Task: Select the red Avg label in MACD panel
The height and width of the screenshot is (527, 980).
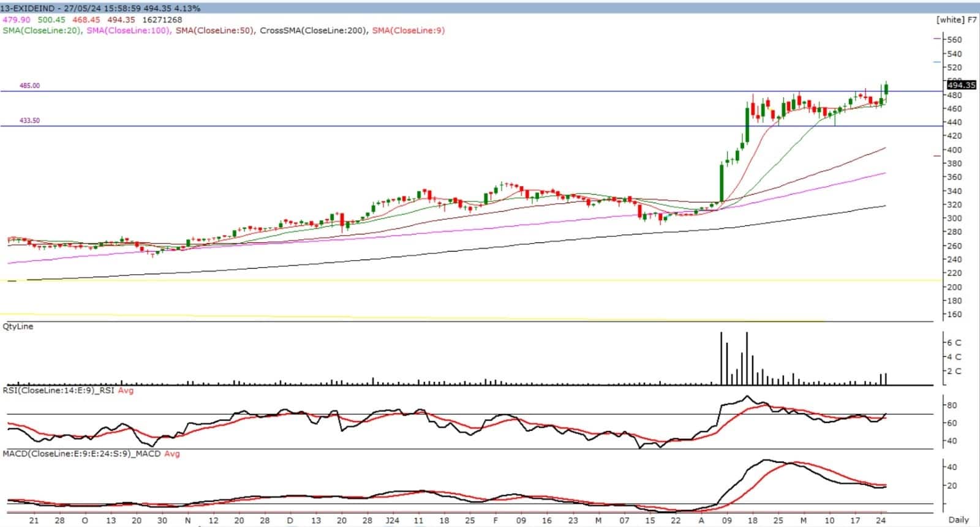Action: click(x=171, y=454)
